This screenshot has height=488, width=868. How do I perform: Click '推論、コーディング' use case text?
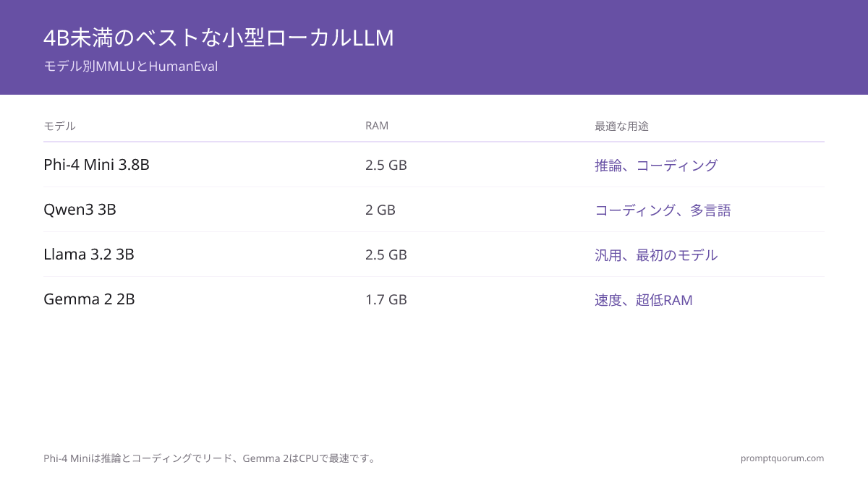coord(656,166)
